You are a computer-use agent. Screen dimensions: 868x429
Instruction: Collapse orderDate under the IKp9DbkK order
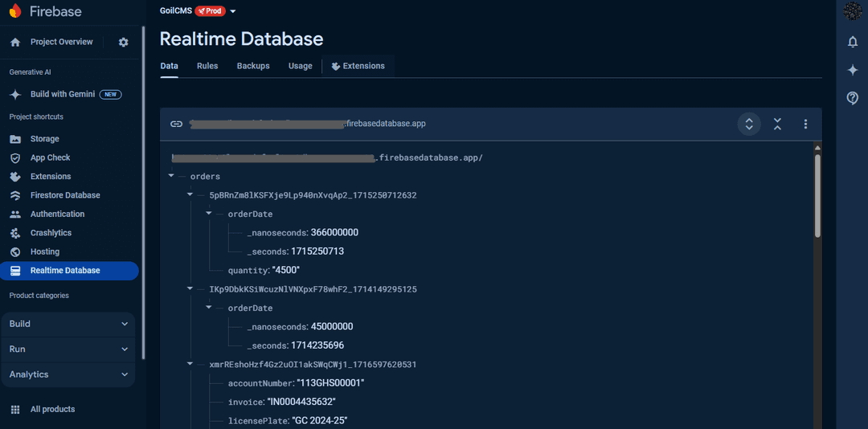coord(209,308)
